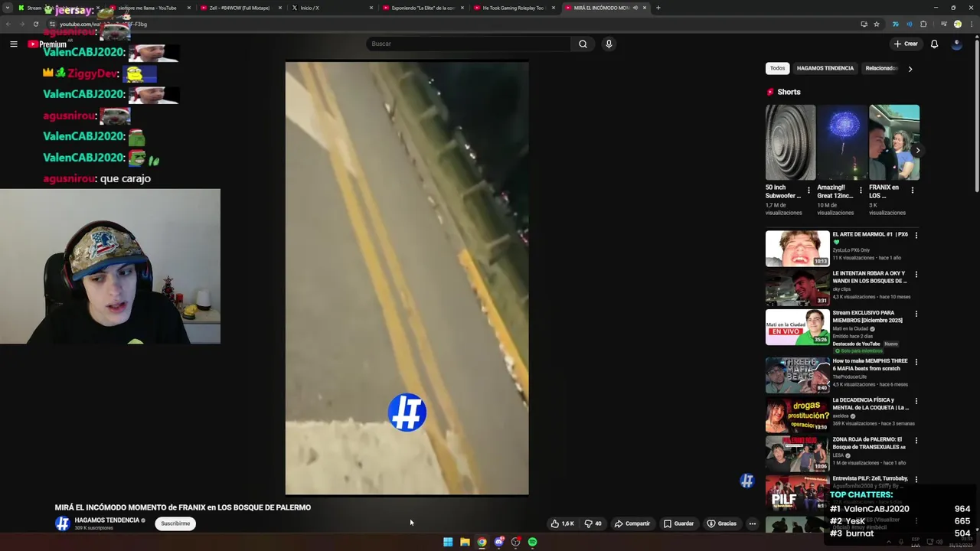Save video with Guardar button
Viewport: 980px width, 551px height.
click(678, 523)
